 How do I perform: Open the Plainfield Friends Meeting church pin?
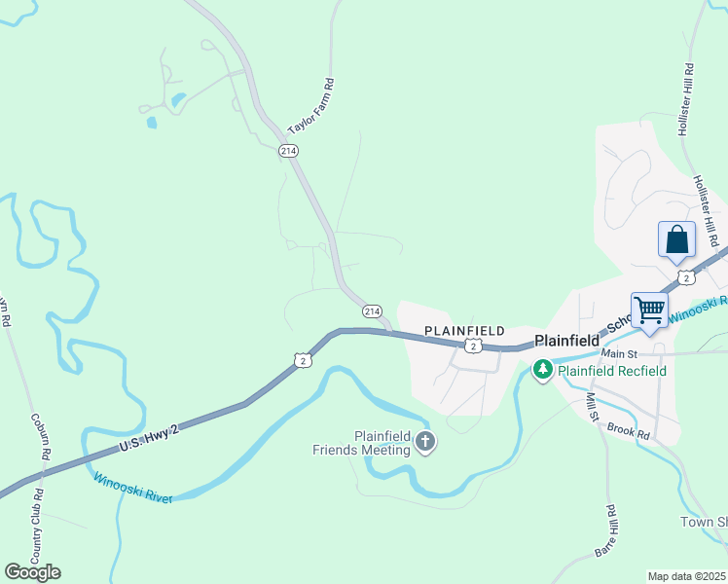click(424, 443)
